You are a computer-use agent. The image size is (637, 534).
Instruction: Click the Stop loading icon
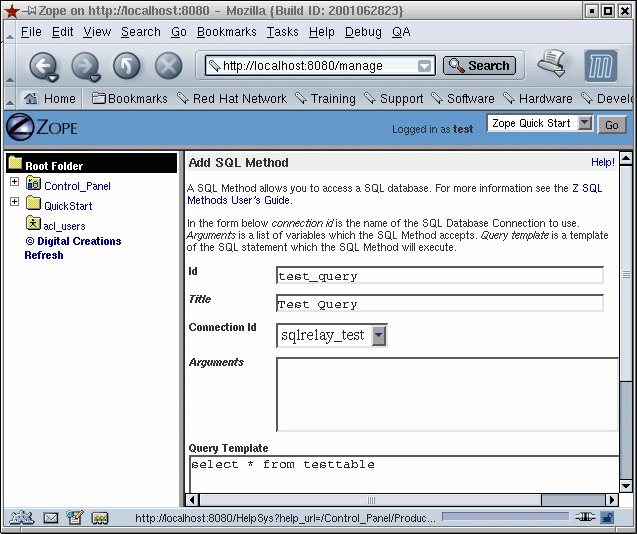[168, 66]
